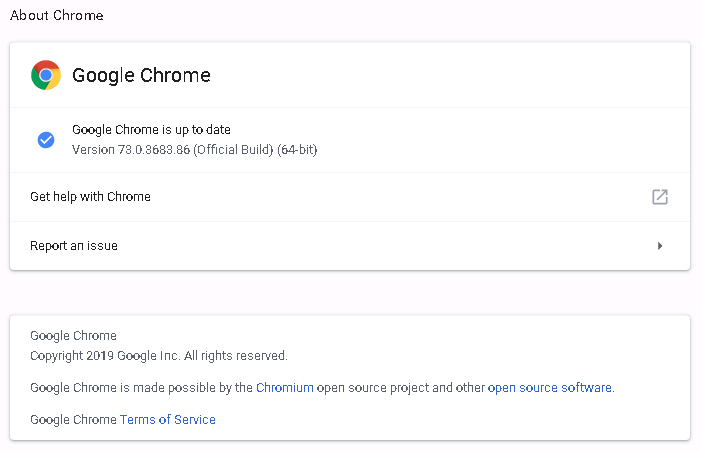This screenshot has width=701, height=451.
Task: Click the About Chrome page heading
Action: click(x=57, y=16)
